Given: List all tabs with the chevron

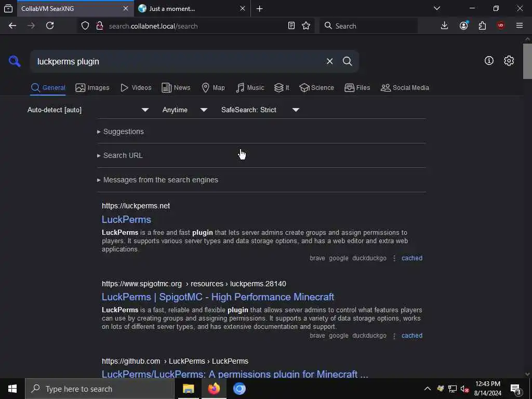Looking at the screenshot, I should point(437,8).
